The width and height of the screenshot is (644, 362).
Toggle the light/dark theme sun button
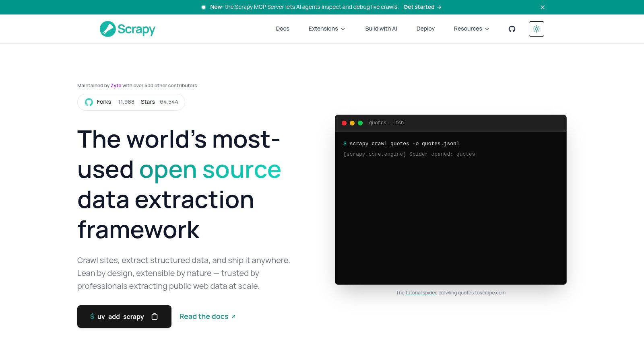pyautogui.click(x=537, y=29)
